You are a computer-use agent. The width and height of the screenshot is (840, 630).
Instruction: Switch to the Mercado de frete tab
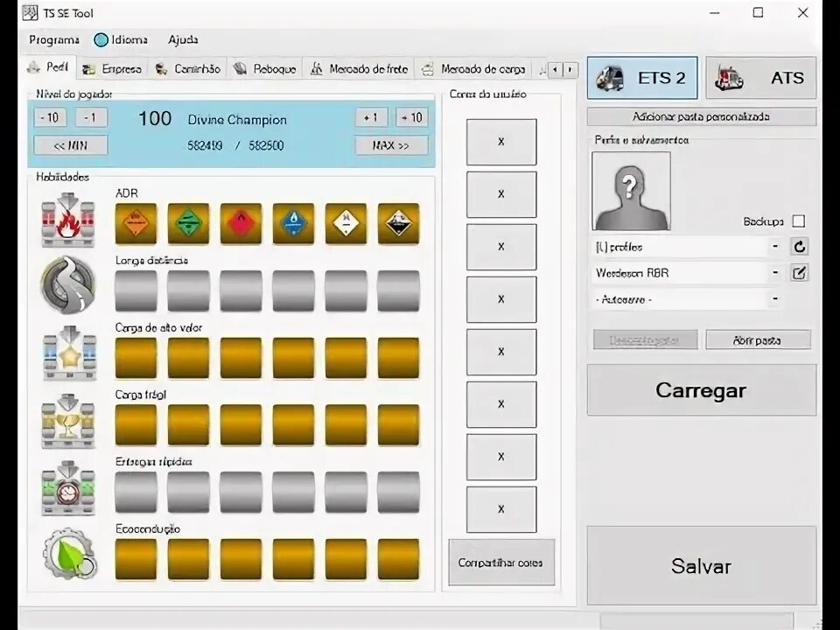click(x=360, y=69)
